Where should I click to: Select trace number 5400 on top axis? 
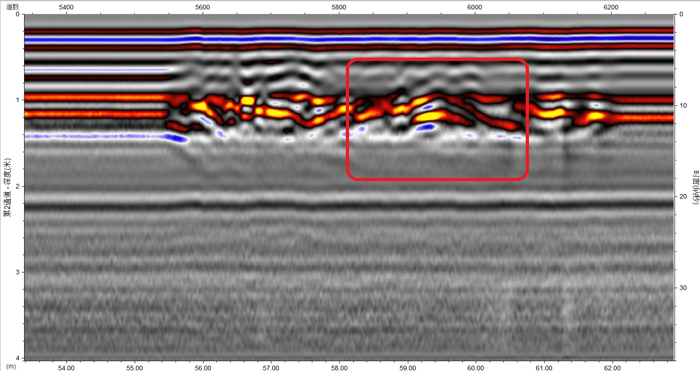[x=66, y=7]
